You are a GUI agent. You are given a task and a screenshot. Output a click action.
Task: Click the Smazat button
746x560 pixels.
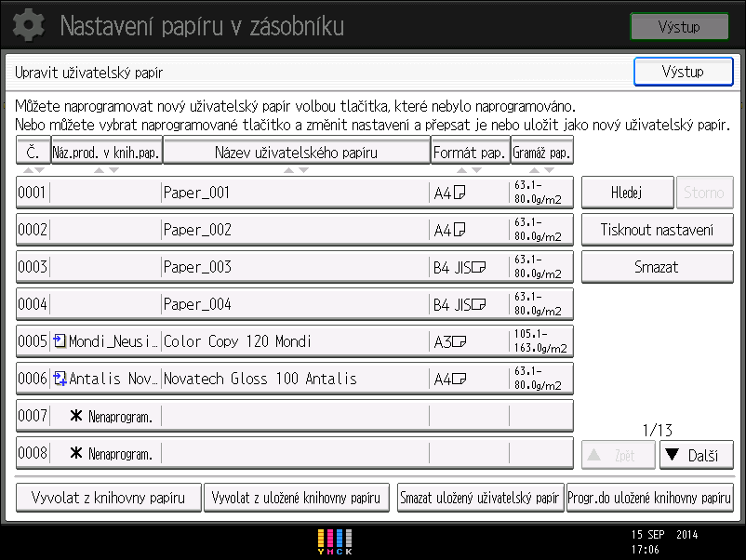pyautogui.click(x=657, y=267)
